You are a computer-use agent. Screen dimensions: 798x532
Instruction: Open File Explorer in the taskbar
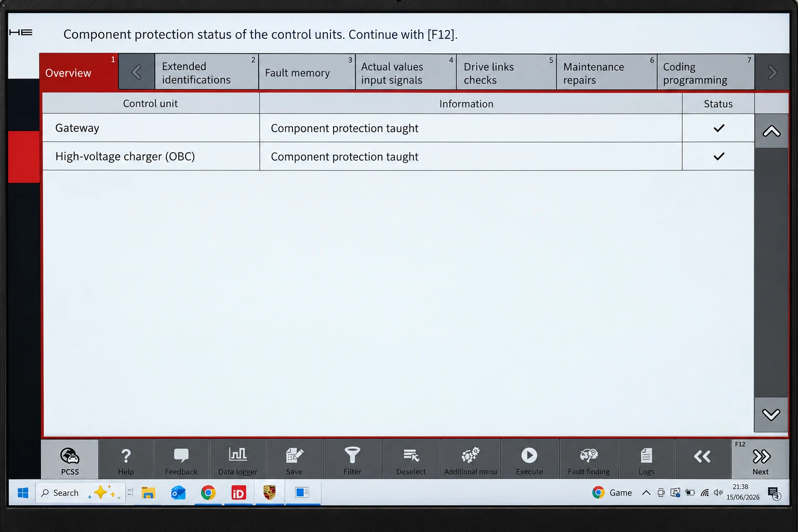point(148,493)
